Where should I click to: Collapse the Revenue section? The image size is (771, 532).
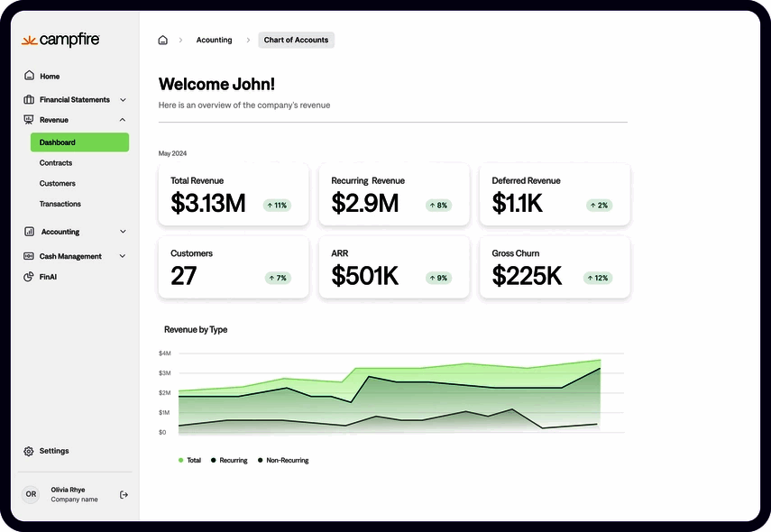pos(122,119)
